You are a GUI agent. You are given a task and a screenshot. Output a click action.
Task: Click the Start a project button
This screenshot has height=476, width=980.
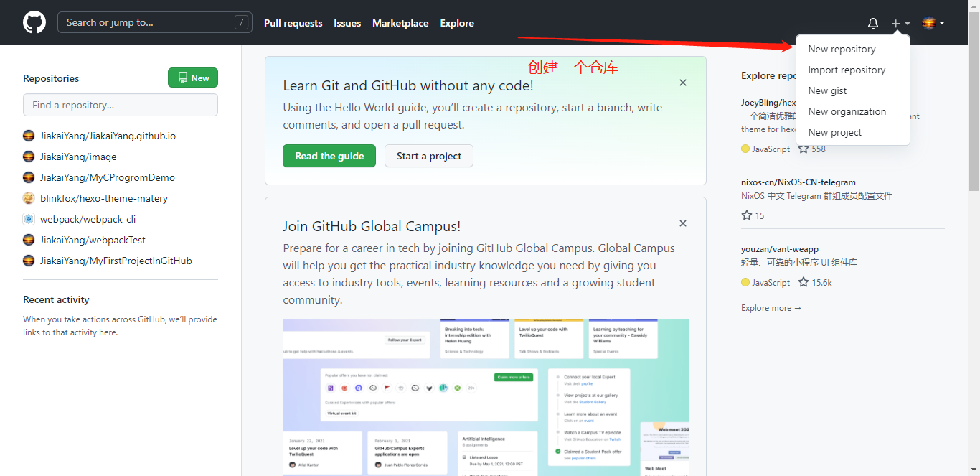click(429, 156)
